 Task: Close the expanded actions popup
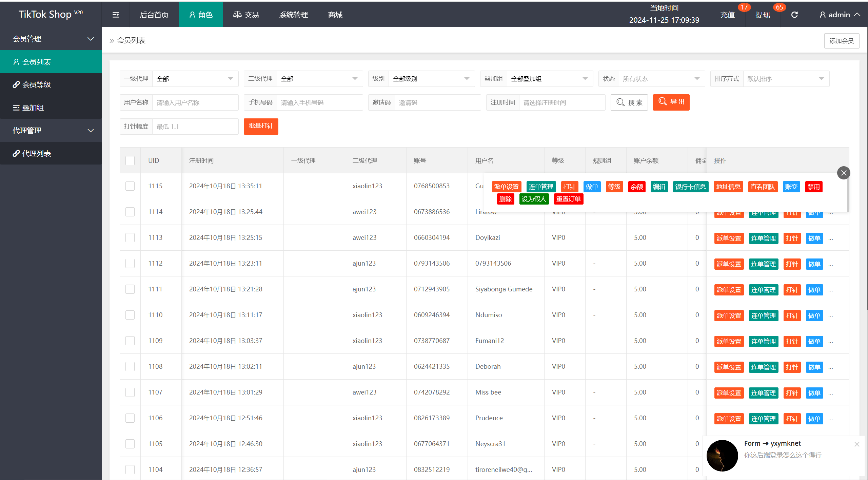pyautogui.click(x=844, y=173)
